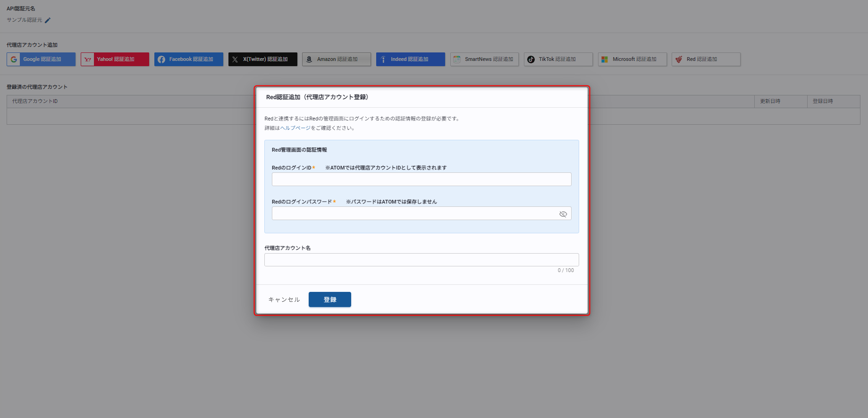The height and width of the screenshot is (418, 868).
Task: Click the Microsoft 認証追加 button
Action: pos(632,60)
